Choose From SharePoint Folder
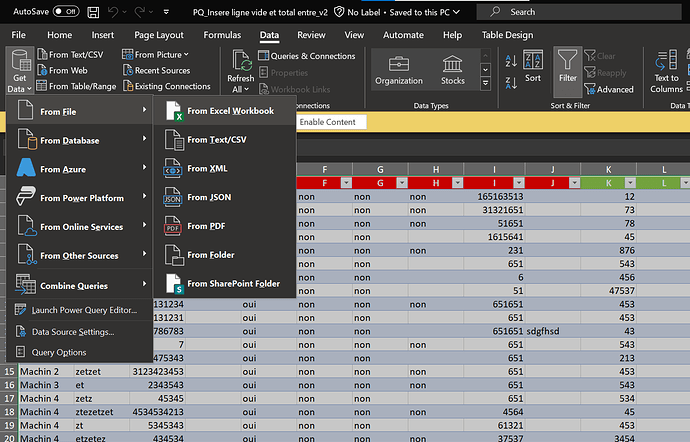 pos(224,284)
